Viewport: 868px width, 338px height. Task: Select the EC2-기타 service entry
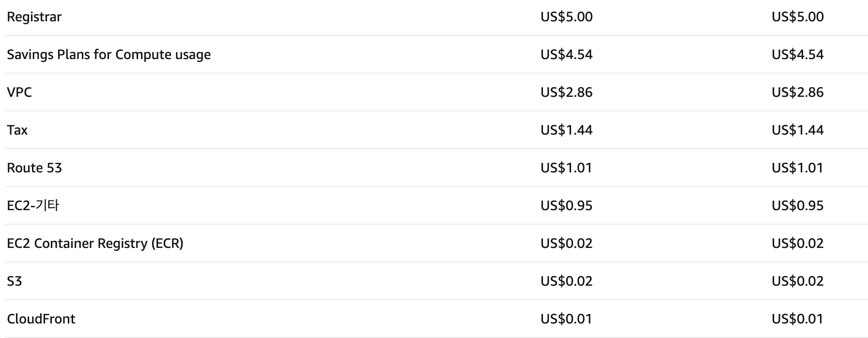[33, 206]
